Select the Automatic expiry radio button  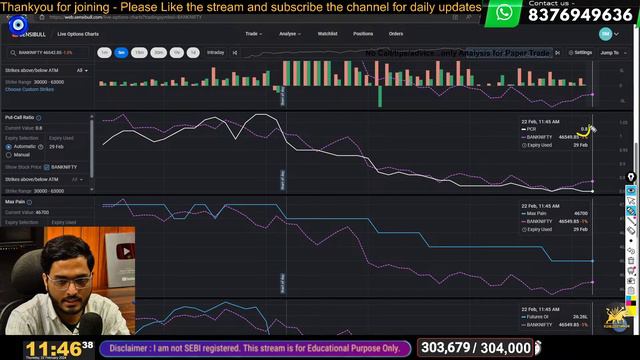pos(9,147)
